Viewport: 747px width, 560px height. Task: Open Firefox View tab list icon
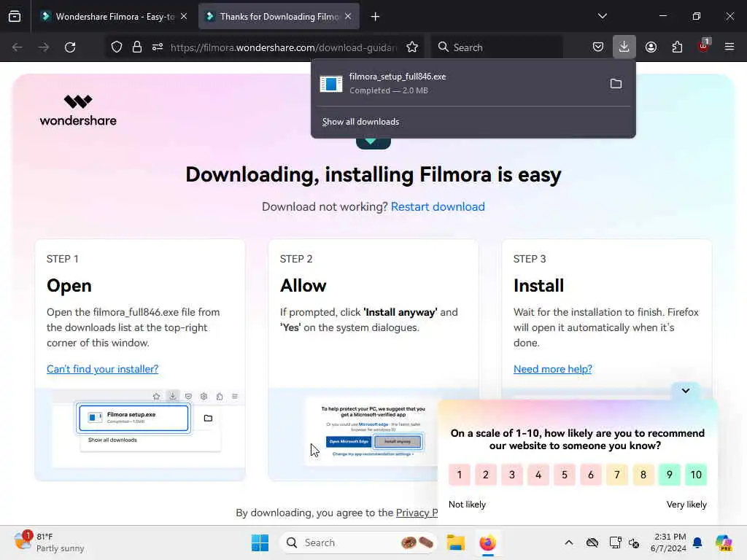(15, 16)
